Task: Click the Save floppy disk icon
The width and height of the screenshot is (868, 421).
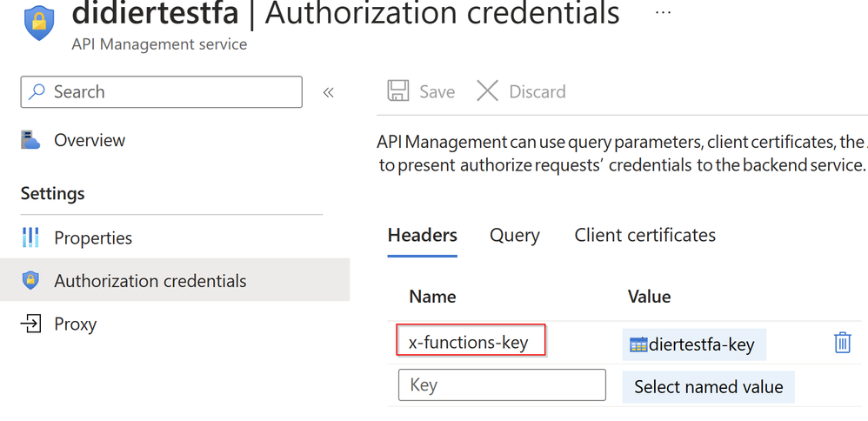Action: [x=398, y=91]
